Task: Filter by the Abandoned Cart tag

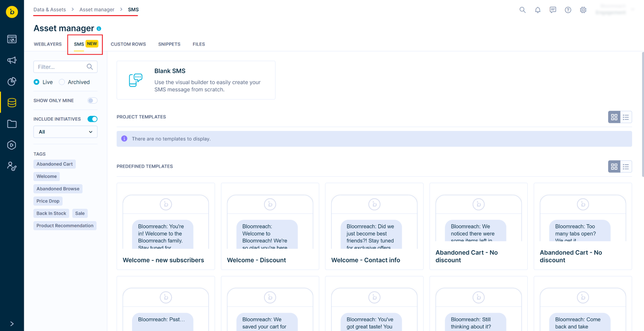Action: click(x=54, y=164)
